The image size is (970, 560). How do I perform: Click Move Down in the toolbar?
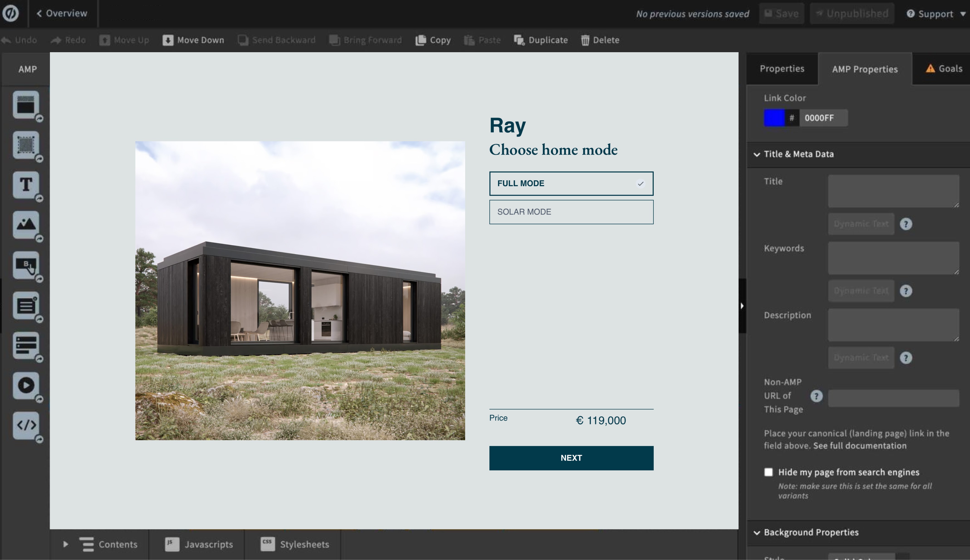[x=194, y=40]
